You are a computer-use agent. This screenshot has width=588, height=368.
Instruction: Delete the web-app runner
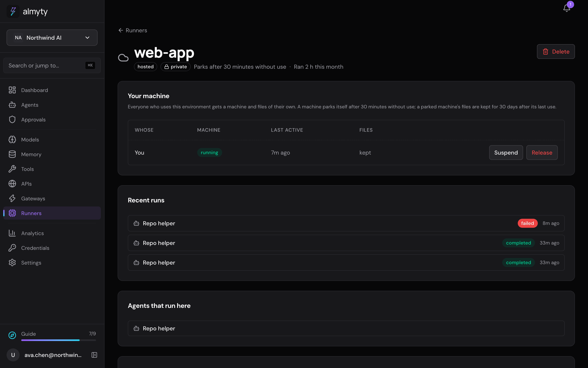(556, 52)
